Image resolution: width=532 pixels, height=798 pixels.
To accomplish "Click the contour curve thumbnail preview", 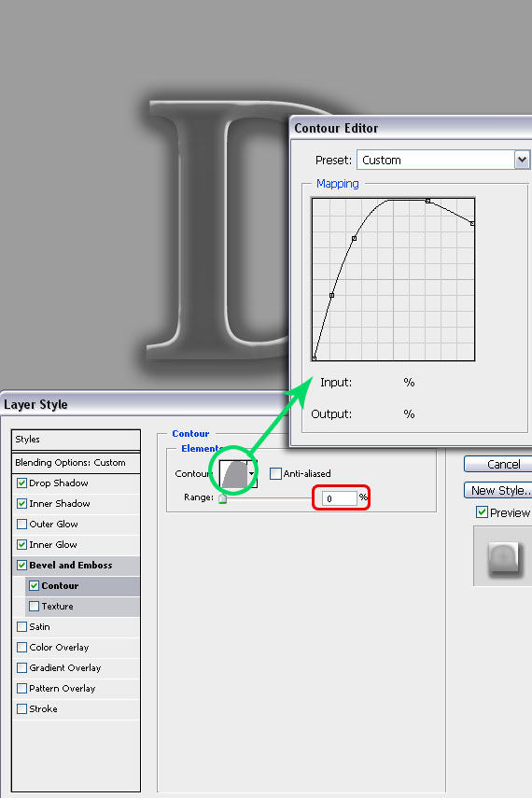I will [x=233, y=474].
